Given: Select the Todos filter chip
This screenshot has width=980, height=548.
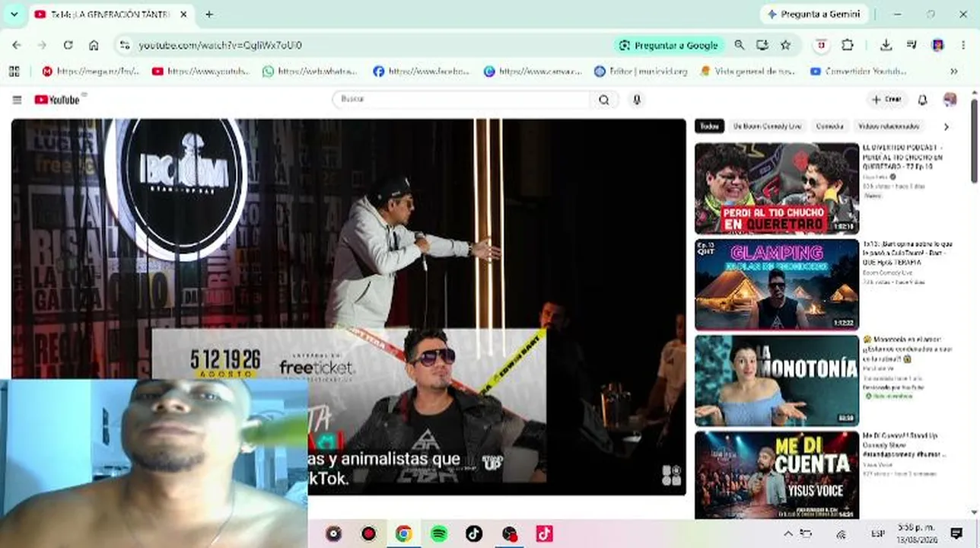Looking at the screenshot, I should [709, 126].
